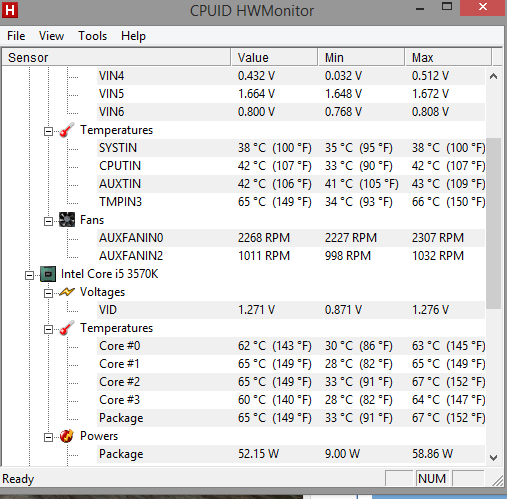Screen dimensions: 507x499
Task: Click the vertical scrollbar thumb
Action: [x=494, y=223]
